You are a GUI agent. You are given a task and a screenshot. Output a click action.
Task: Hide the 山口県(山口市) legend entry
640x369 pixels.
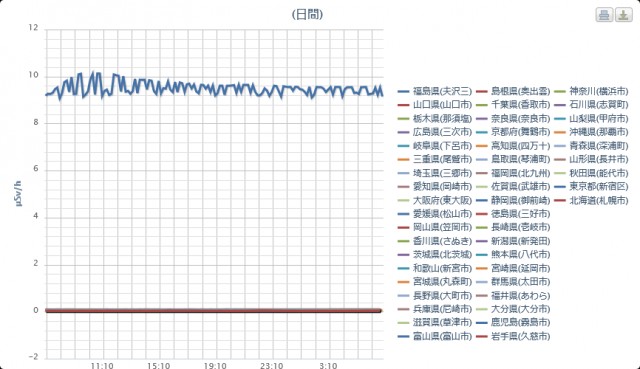(435, 105)
